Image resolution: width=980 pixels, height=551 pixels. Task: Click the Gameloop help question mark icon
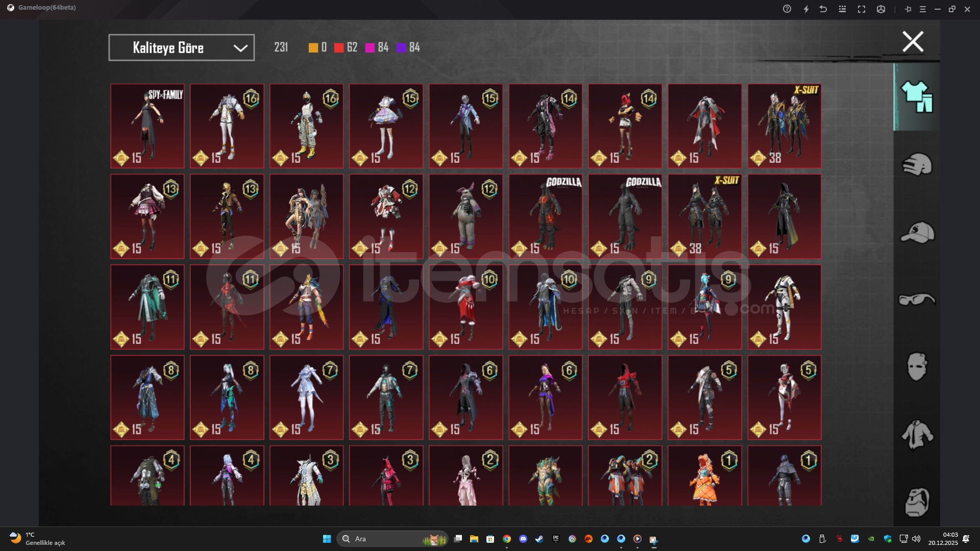coord(787,9)
